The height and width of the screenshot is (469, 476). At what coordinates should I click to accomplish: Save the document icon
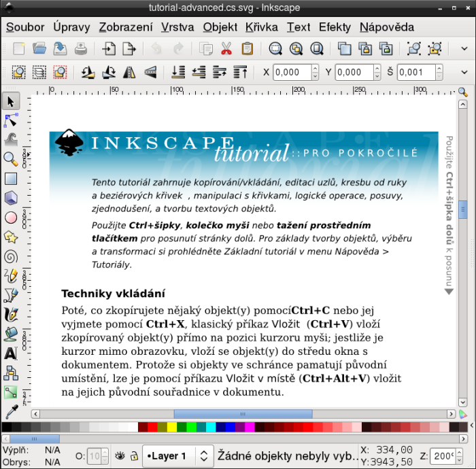pos(60,48)
